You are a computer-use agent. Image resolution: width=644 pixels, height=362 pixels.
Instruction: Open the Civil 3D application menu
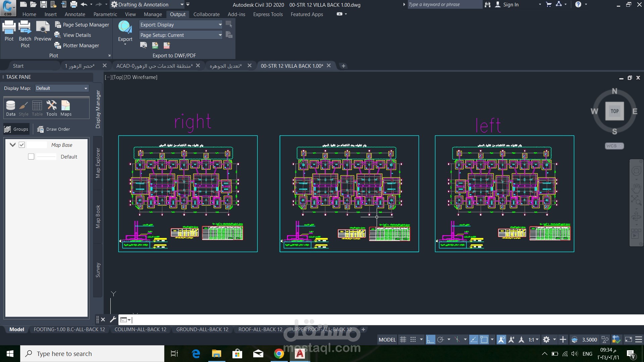pyautogui.click(x=8, y=8)
